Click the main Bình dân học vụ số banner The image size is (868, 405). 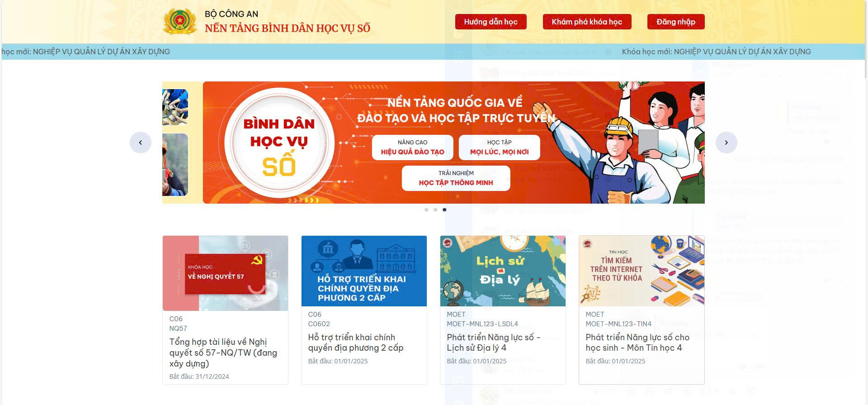453,143
